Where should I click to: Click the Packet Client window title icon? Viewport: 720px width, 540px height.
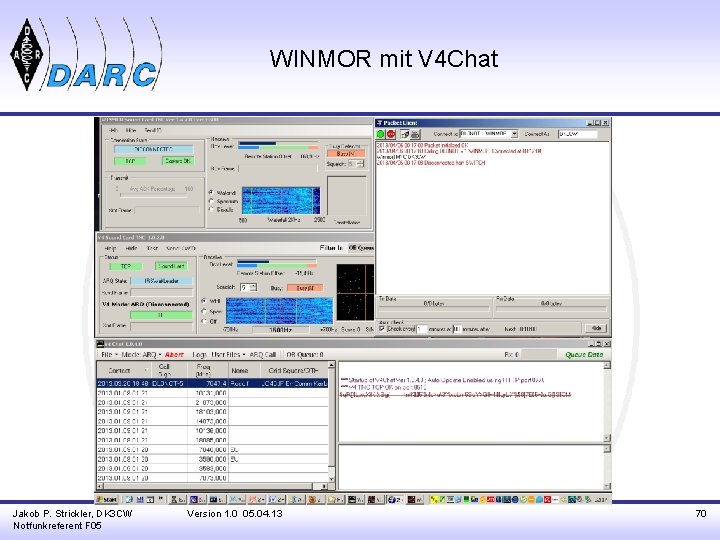point(379,123)
